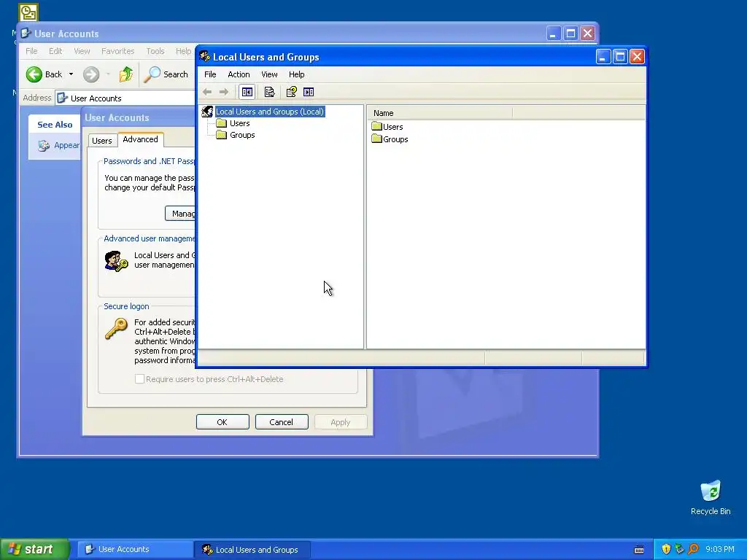Switch to the Users tab

click(102, 141)
